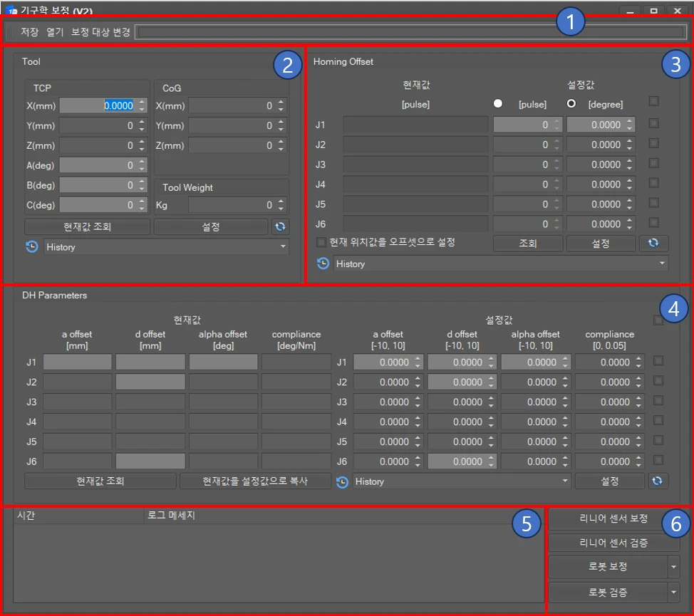The width and height of the screenshot is (694, 616).
Task: Increment the TCP X(mm) spinner arrow
Action: point(143,103)
